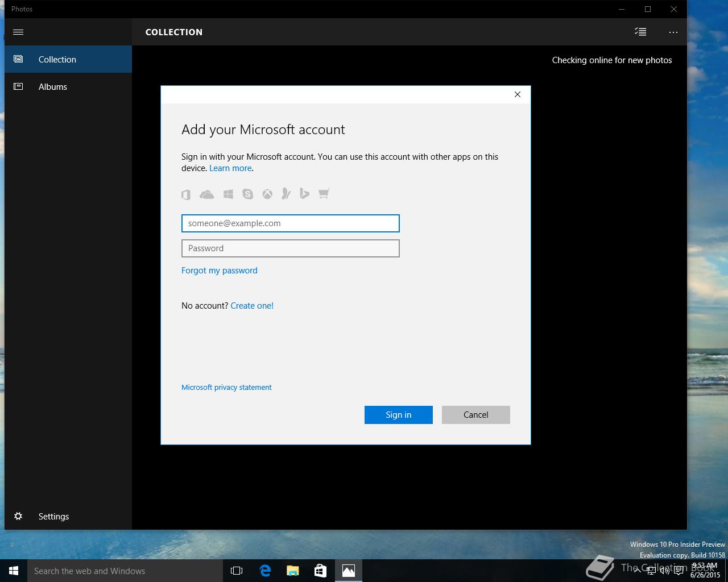This screenshot has width=728, height=582.
Task: Click the Albums icon in the sidebar
Action: pyautogui.click(x=18, y=86)
